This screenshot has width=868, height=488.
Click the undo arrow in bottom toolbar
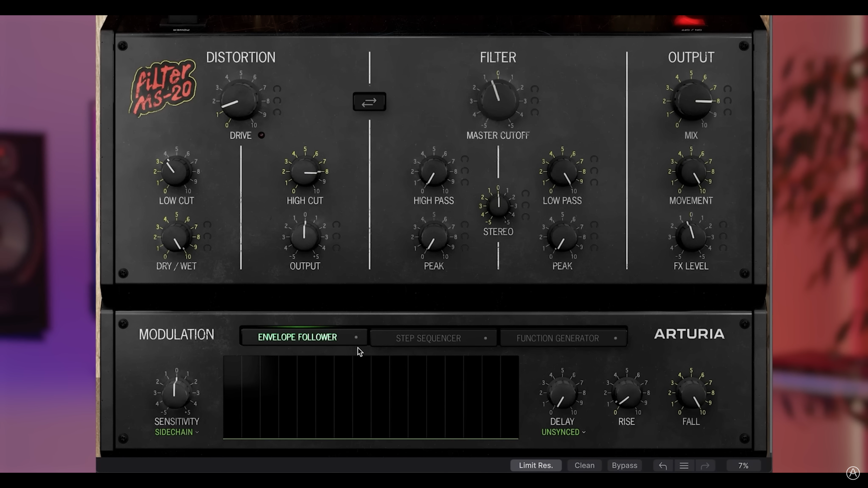click(x=663, y=465)
